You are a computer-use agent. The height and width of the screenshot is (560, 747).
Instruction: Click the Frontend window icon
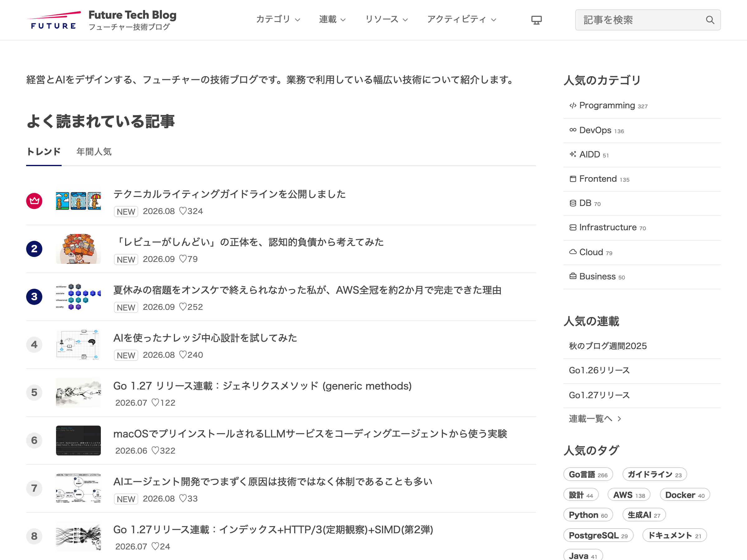click(x=573, y=179)
